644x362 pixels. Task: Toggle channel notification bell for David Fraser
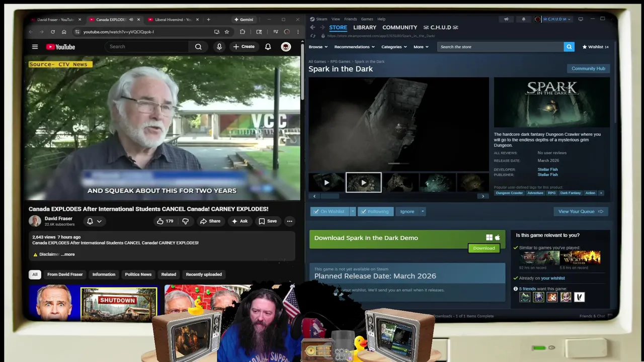(x=94, y=221)
